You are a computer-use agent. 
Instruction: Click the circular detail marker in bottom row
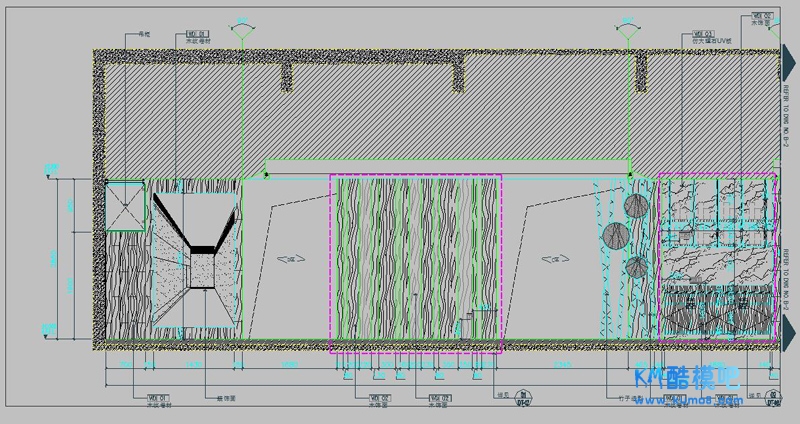click(522, 403)
